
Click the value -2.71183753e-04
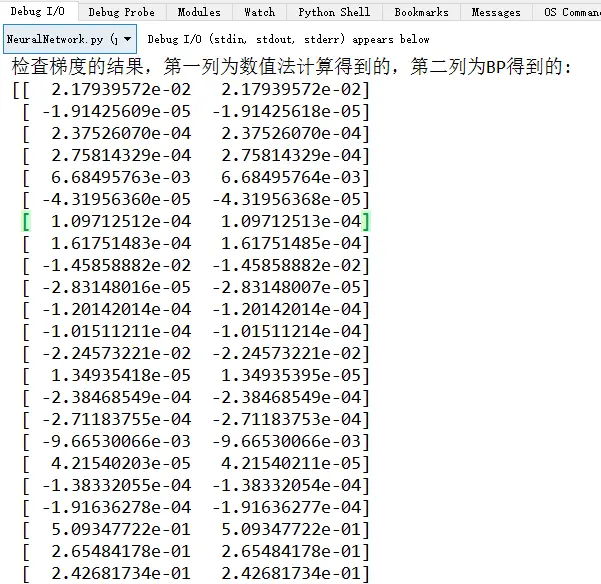pos(286,419)
